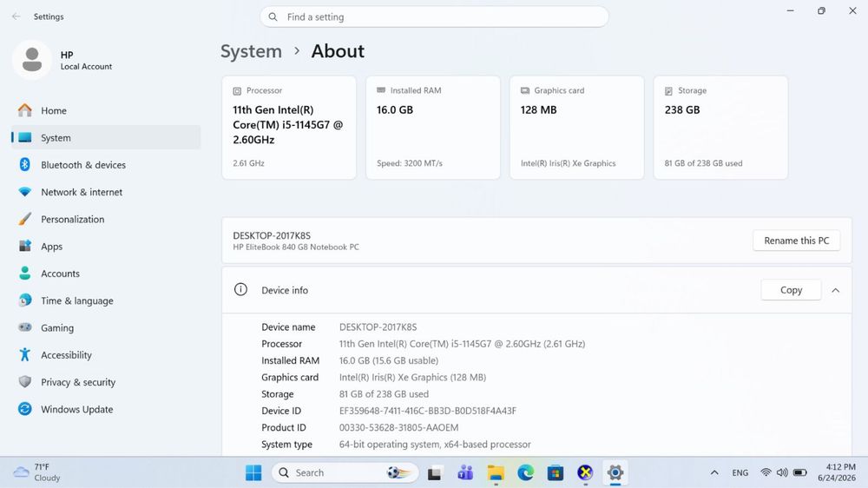This screenshot has width=868, height=488.
Task: Open Gaming settings
Action: point(105,327)
